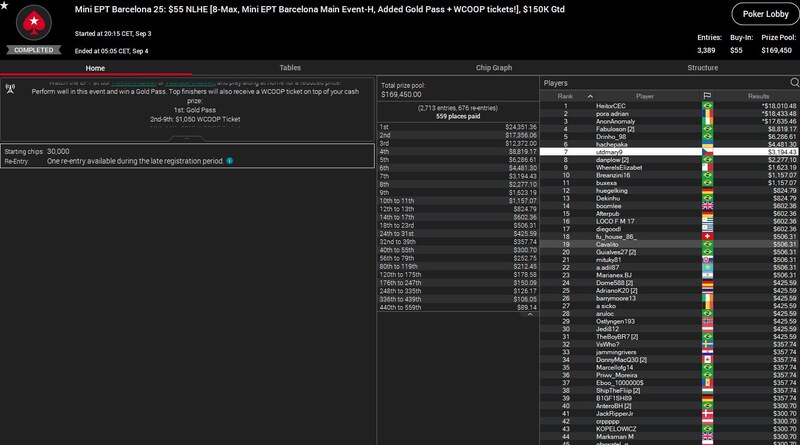Click the 1st place prize $24,351.36
Screen dimensions: 800x445
click(x=521, y=127)
